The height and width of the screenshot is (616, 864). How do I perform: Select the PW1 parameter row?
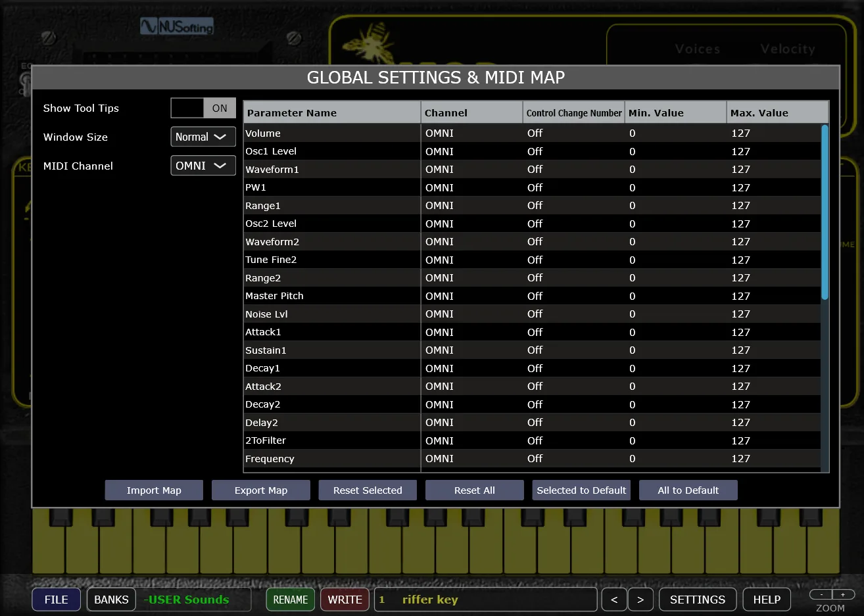(x=532, y=187)
